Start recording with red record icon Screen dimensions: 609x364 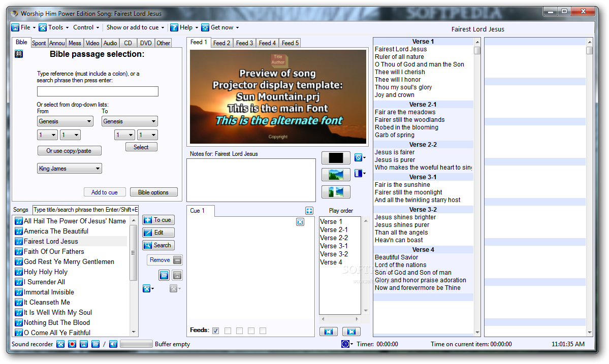[x=72, y=344]
